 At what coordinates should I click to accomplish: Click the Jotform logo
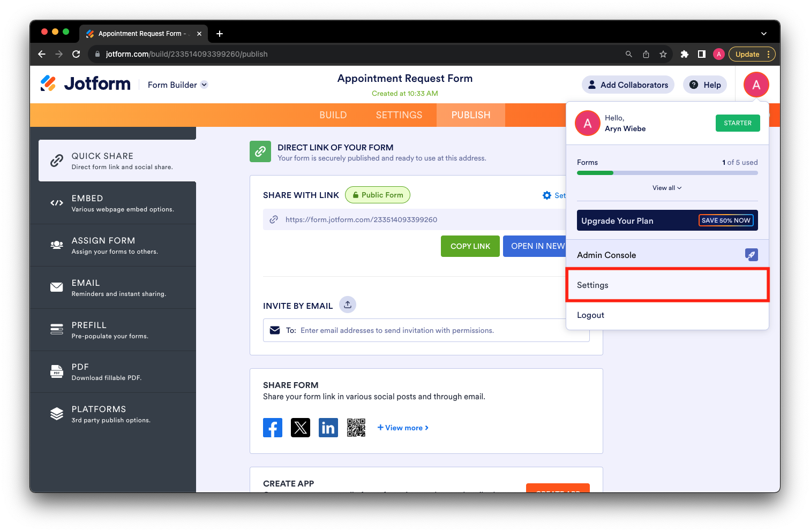pos(86,84)
